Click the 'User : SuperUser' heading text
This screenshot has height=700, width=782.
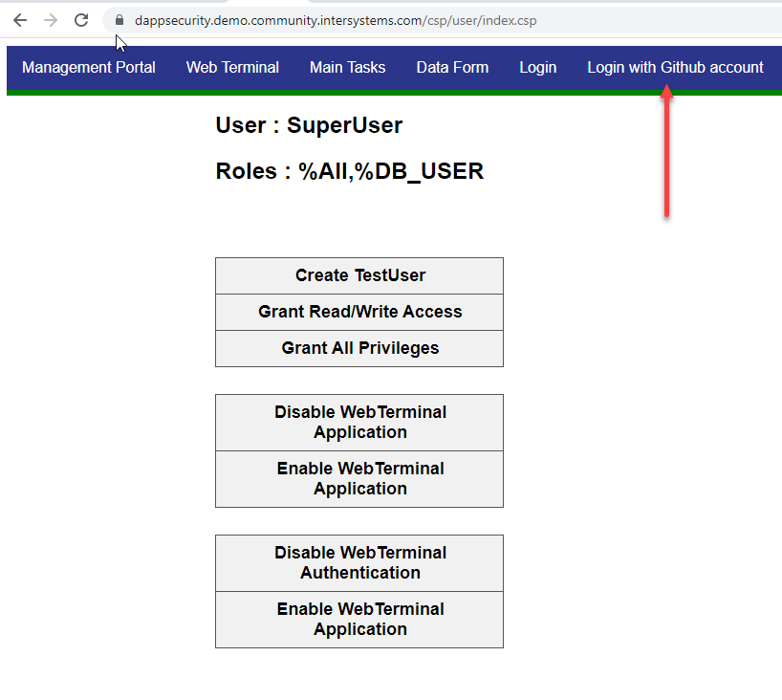click(309, 125)
